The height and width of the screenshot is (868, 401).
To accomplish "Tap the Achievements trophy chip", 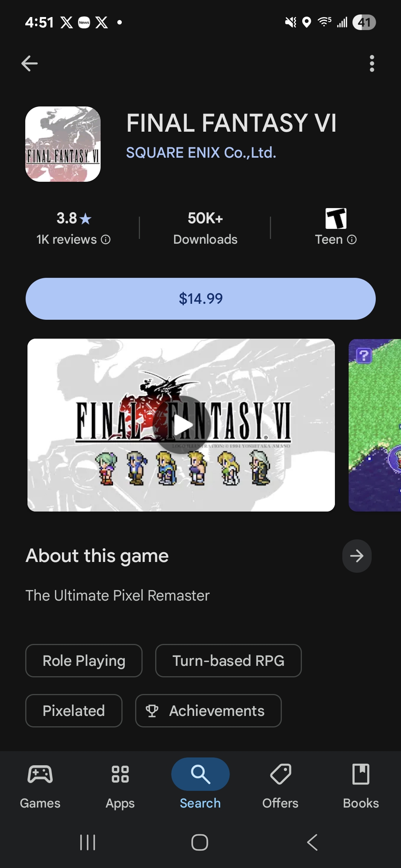I will pyautogui.click(x=208, y=711).
